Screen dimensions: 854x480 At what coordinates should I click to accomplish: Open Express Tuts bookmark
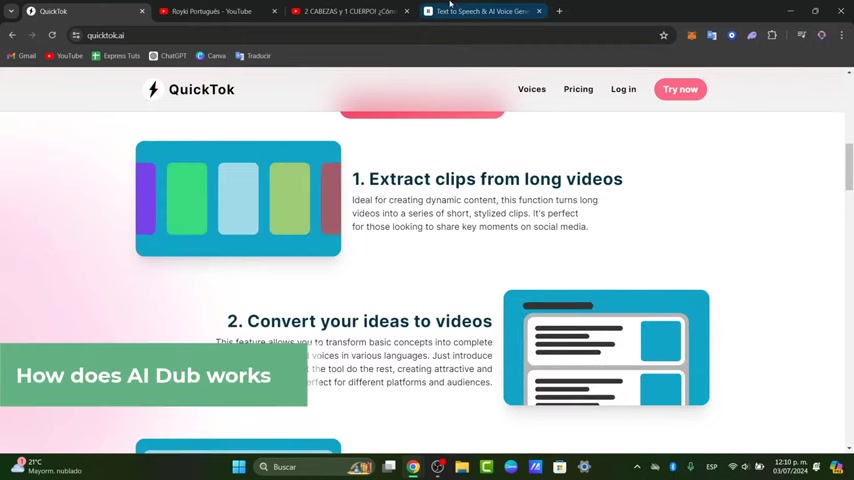116,56
